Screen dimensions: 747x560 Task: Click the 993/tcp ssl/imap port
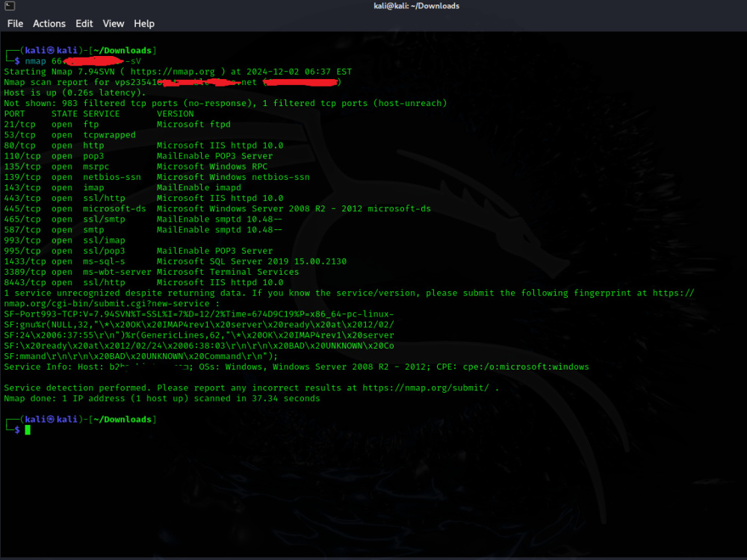[22, 240]
